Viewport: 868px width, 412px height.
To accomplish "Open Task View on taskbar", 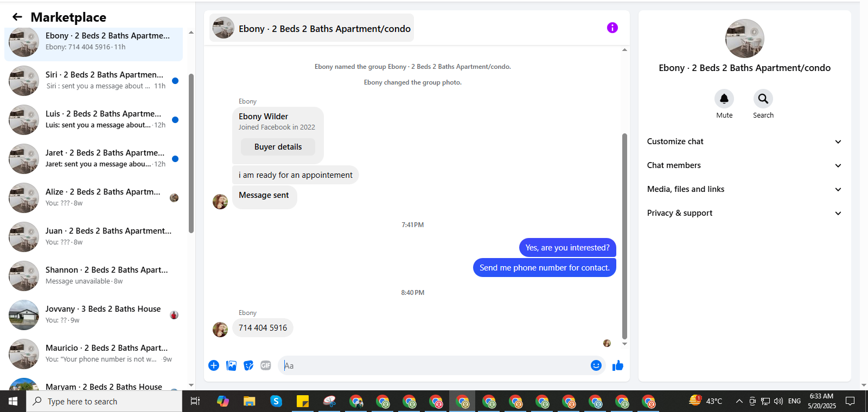I will coord(195,401).
